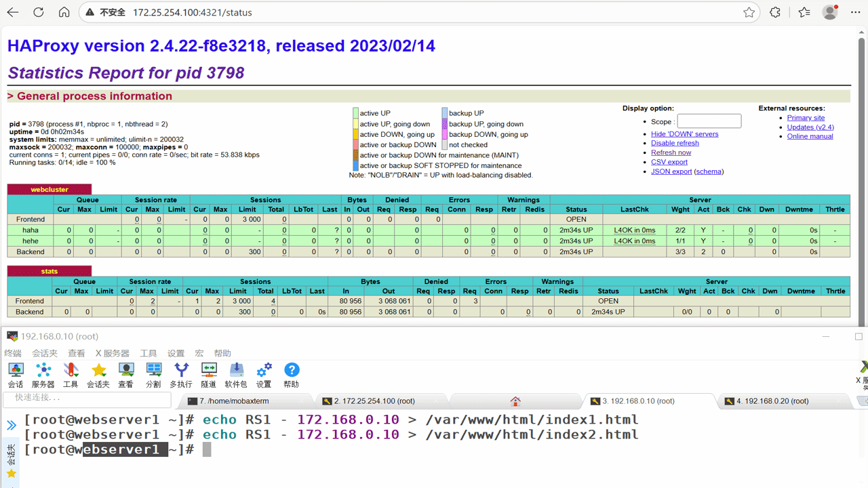Screen dimensions: 868x488
Task: Click the View toolbar icon in MobaXterm
Action: 126,375
